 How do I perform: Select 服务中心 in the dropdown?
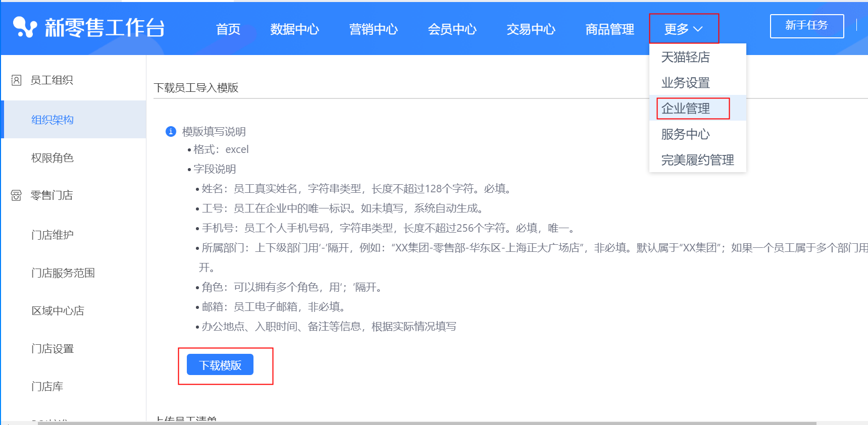(685, 134)
